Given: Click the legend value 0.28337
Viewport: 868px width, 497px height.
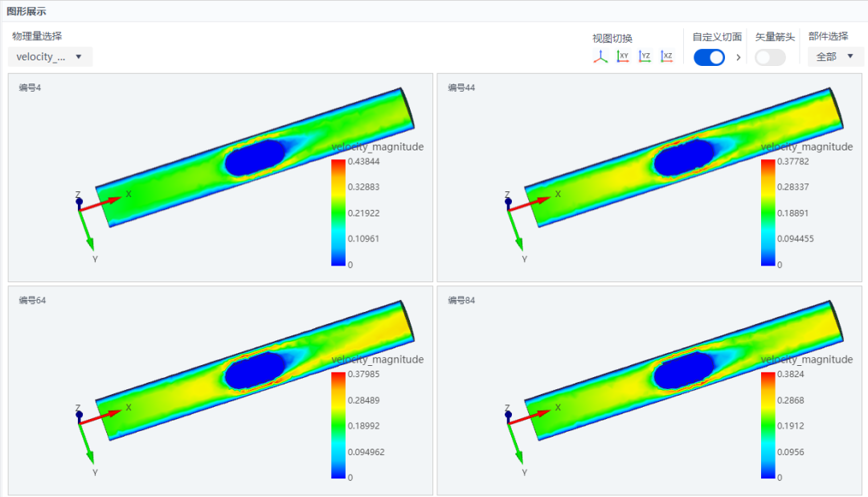Looking at the screenshot, I should (792, 187).
